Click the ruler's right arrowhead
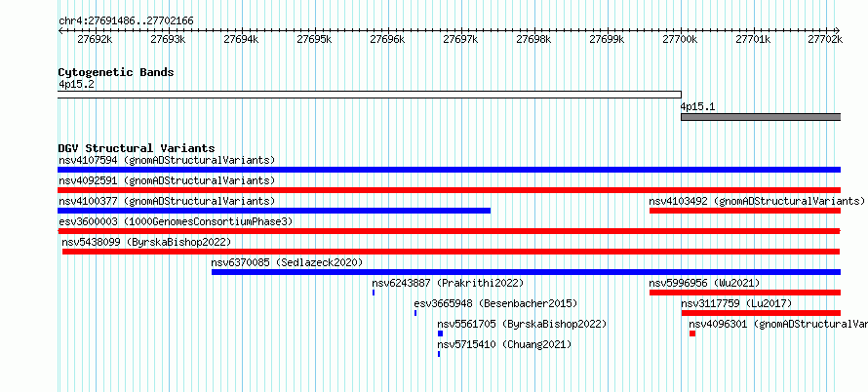 pyautogui.click(x=838, y=30)
